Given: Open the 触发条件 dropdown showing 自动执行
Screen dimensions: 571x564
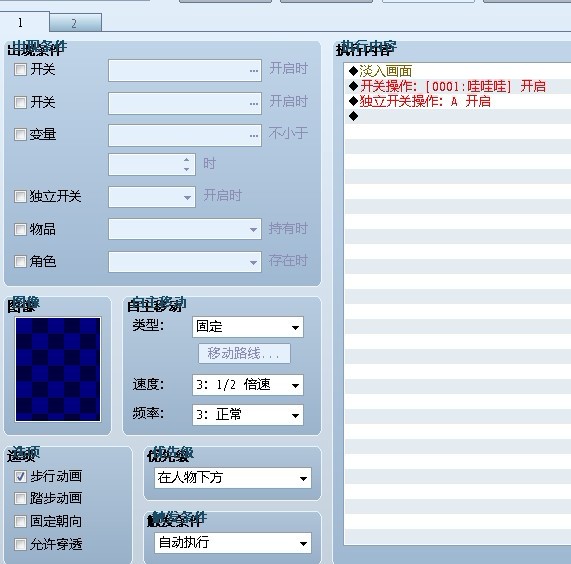Looking at the screenshot, I should pos(233,543).
